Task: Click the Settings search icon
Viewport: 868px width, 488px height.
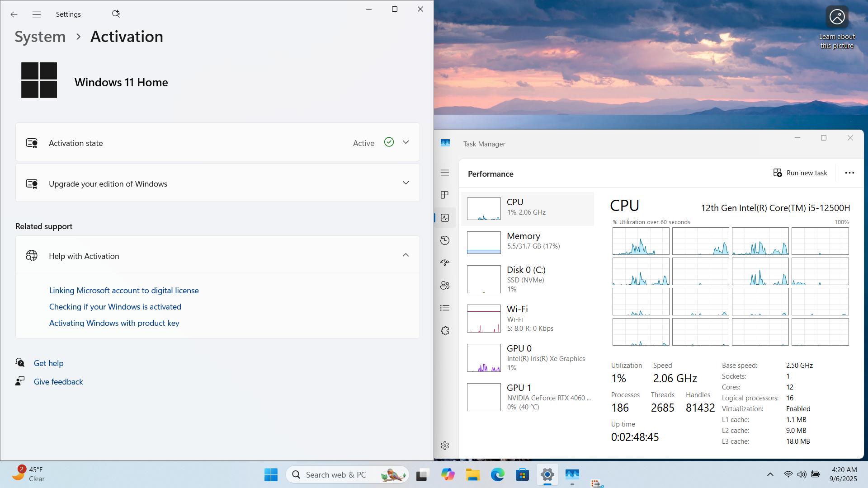Action: click(x=116, y=14)
